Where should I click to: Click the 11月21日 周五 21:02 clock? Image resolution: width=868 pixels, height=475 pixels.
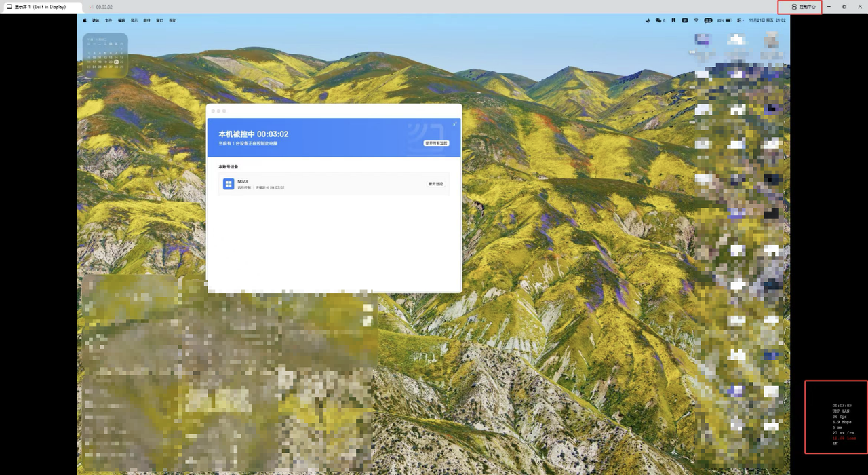pyautogui.click(x=767, y=20)
